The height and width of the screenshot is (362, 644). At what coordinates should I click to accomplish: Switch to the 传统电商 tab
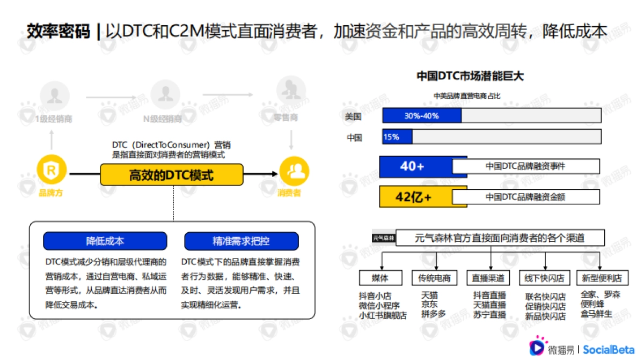(435, 278)
